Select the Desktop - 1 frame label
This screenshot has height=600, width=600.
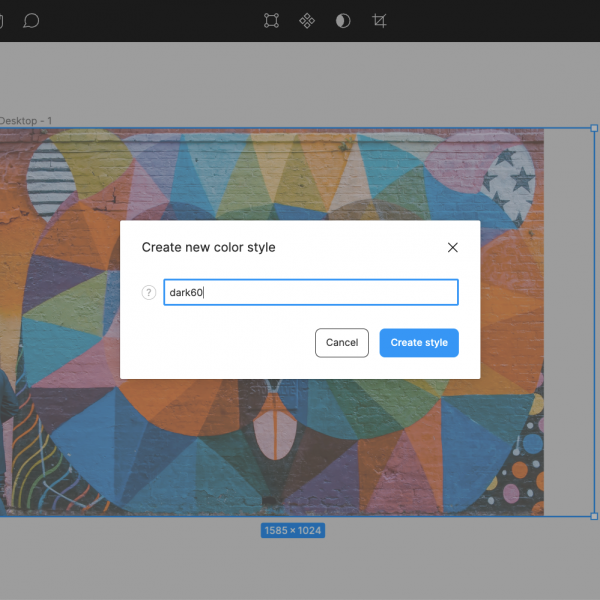pyautogui.click(x=26, y=121)
